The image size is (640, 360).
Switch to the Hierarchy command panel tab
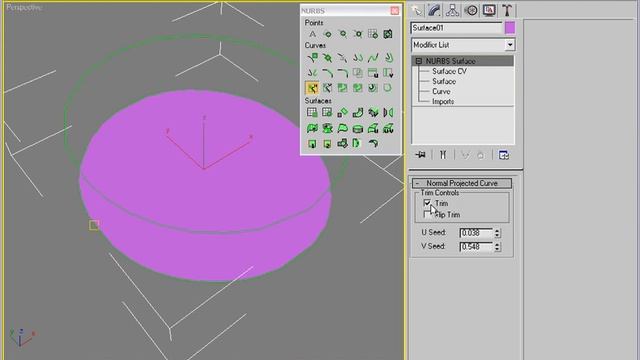tap(452, 10)
